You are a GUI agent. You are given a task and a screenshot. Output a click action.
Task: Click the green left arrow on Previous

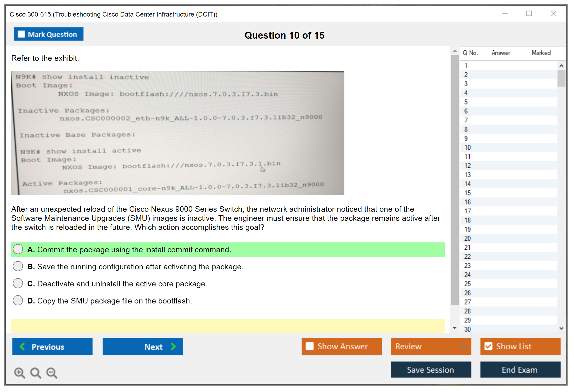tap(22, 346)
